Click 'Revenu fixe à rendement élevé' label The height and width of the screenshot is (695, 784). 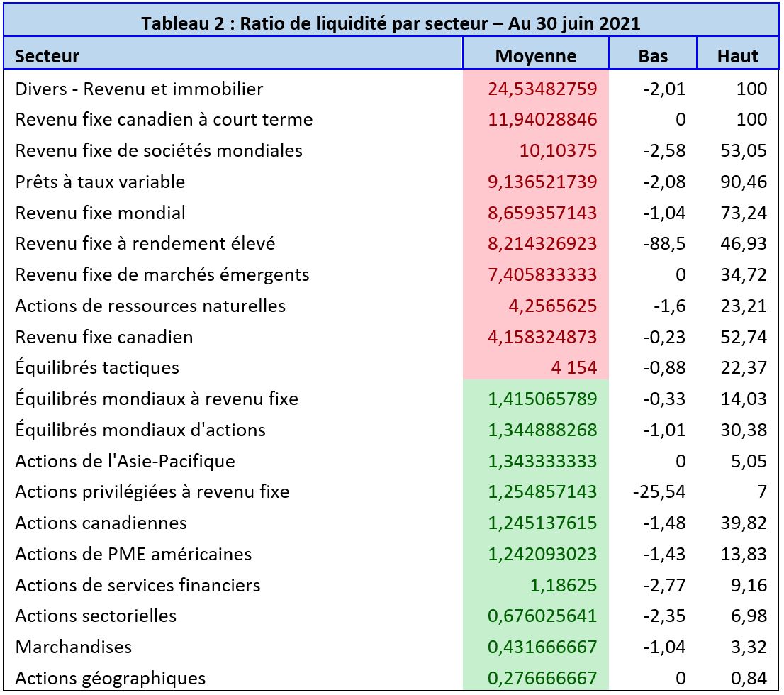pyautogui.click(x=145, y=244)
